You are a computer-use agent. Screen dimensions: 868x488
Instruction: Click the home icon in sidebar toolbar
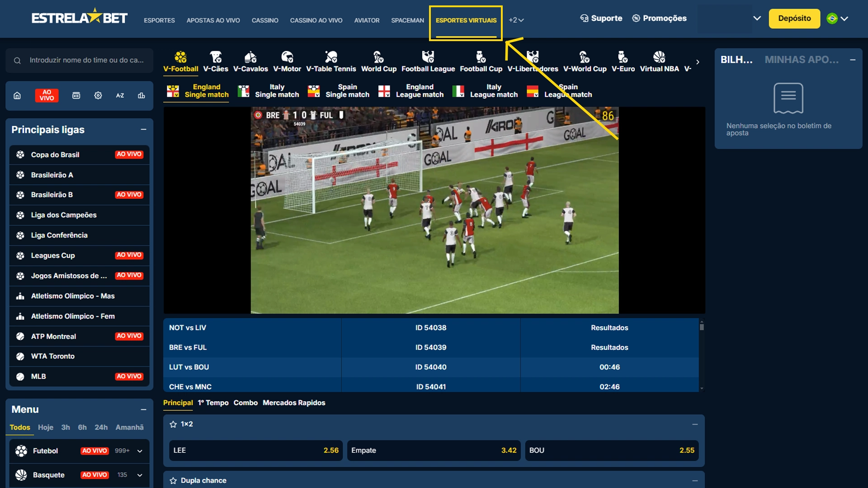(x=17, y=95)
